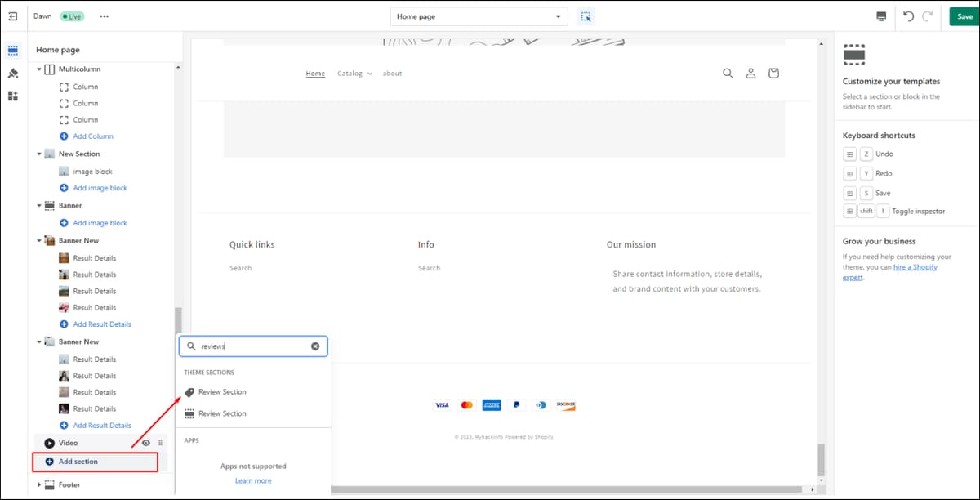Screen dimensions: 980x500
Task: Hide the Video section with the eye icon
Action: click(x=146, y=443)
